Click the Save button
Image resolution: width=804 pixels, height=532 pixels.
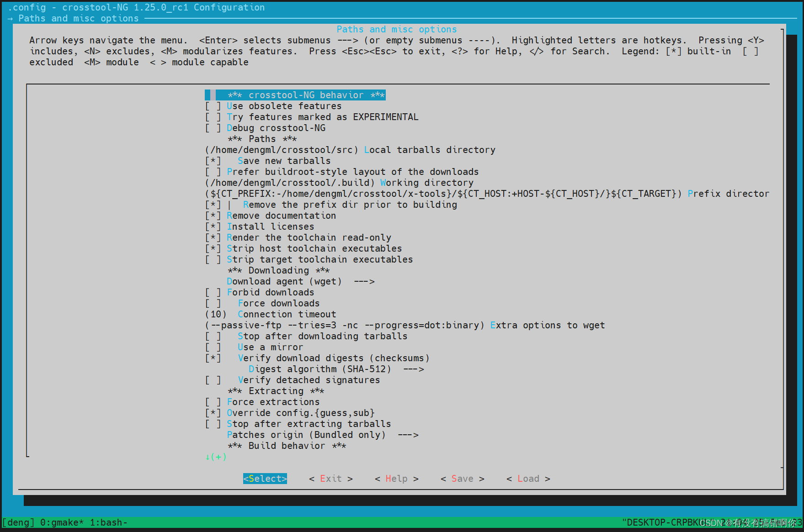pyautogui.click(x=463, y=479)
